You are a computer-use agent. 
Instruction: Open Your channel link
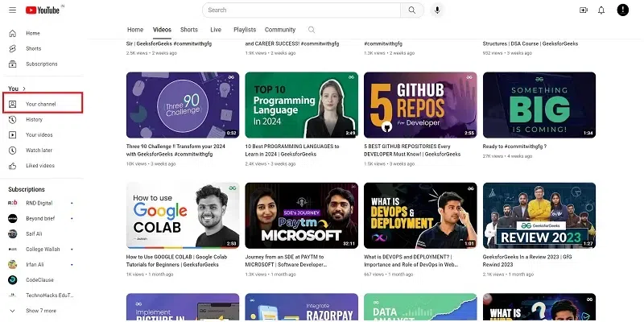[x=43, y=103]
